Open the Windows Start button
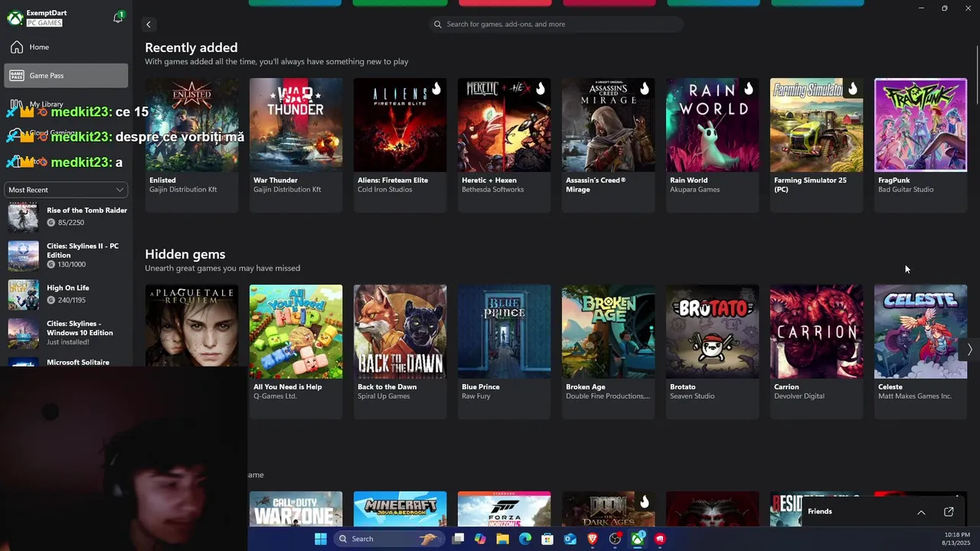 pos(321,539)
